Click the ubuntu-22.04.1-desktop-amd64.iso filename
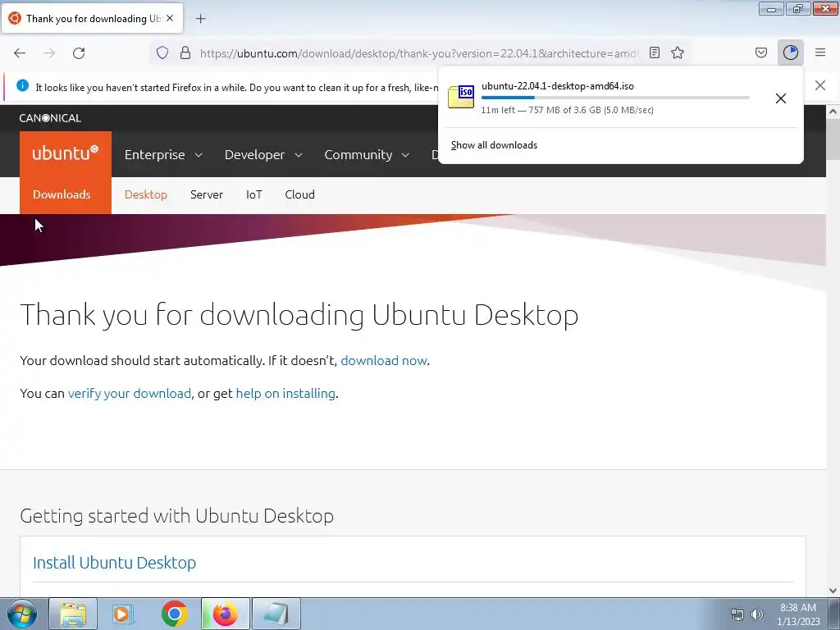Screen dimensions: 840x630 pos(558,85)
